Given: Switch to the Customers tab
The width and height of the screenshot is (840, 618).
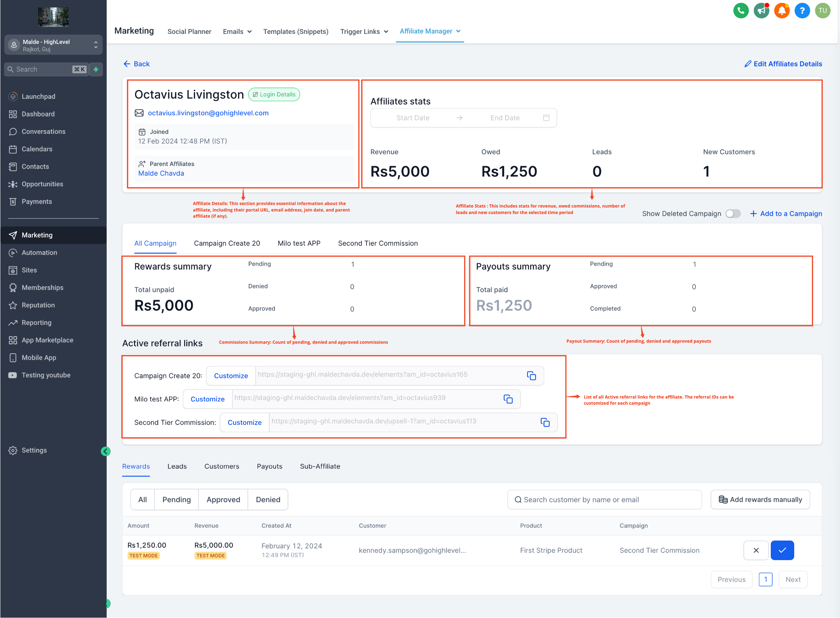Looking at the screenshot, I should 221,466.
